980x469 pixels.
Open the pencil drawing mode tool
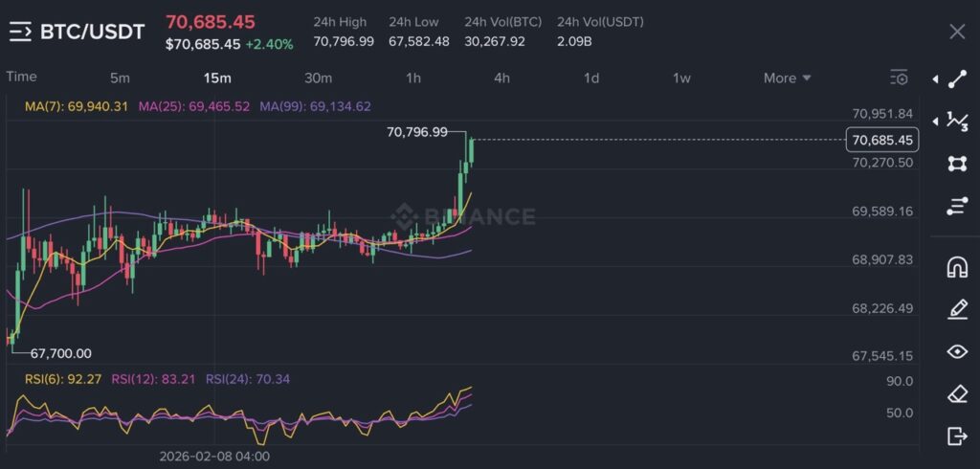(x=957, y=308)
